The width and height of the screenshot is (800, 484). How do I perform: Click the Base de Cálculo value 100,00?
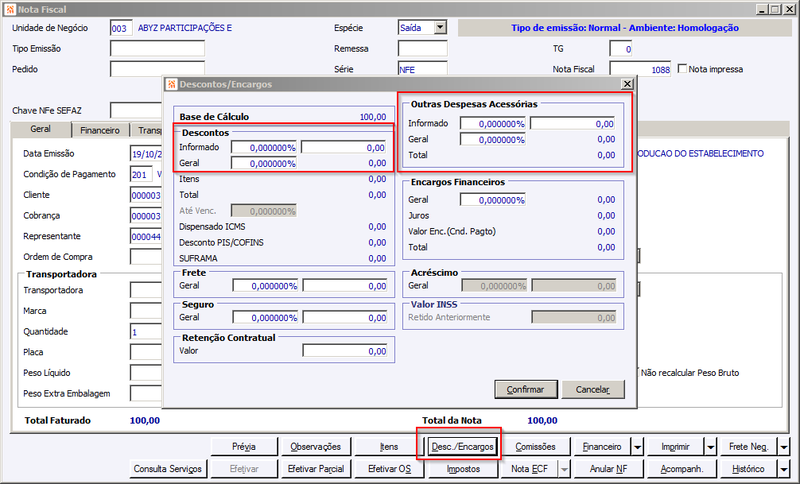373,117
